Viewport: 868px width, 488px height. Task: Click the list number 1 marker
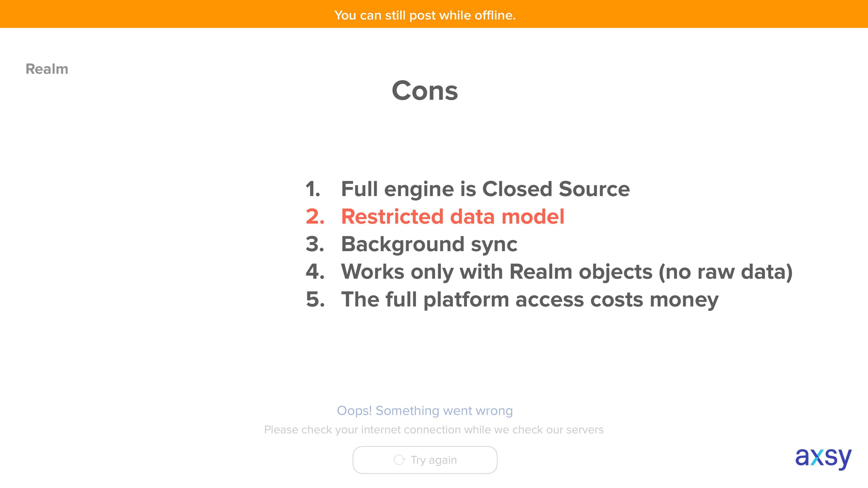(313, 189)
